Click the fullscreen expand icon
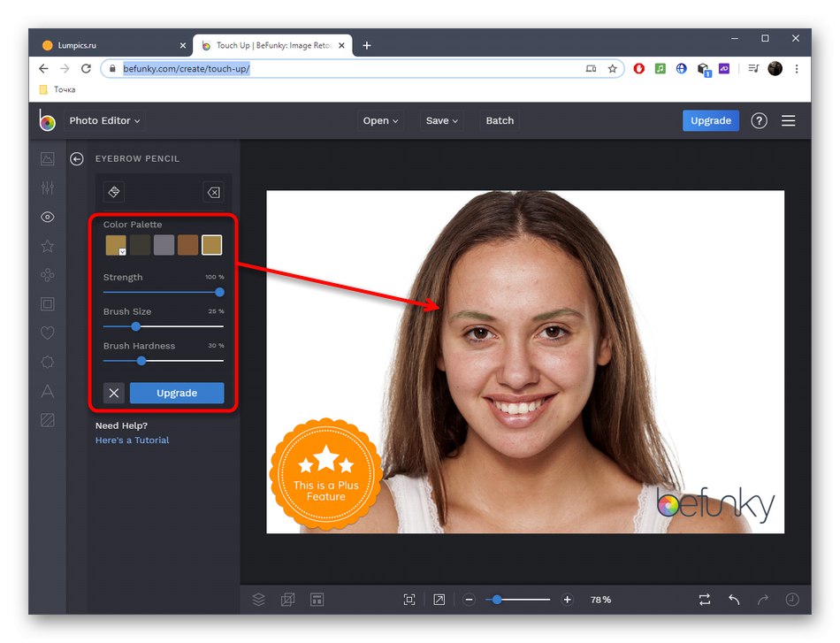 coord(439,600)
